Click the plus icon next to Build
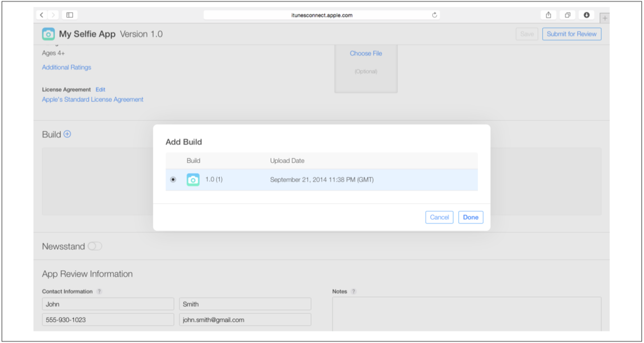The width and height of the screenshot is (644, 343). click(67, 134)
